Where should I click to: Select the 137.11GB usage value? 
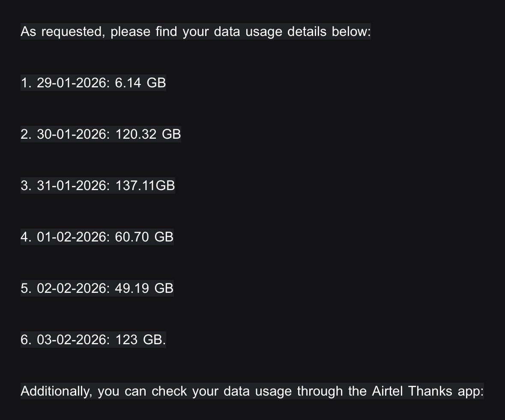(x=145, y=185)
